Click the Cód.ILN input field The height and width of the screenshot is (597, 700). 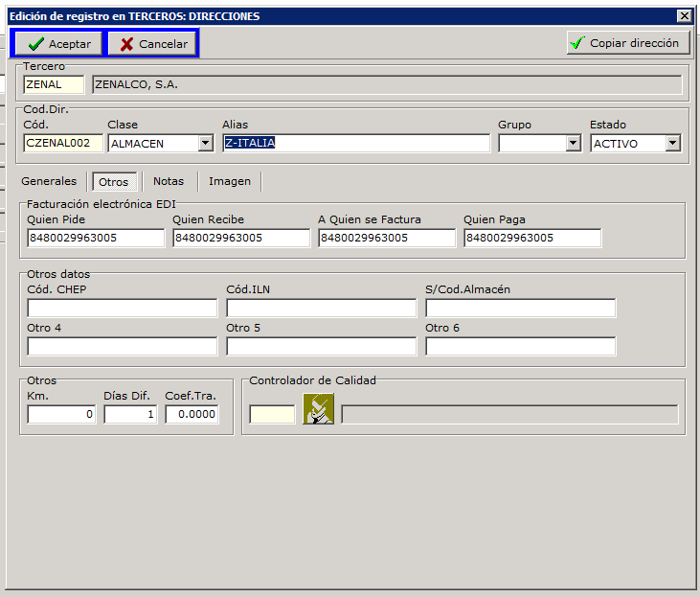(322, 309)
